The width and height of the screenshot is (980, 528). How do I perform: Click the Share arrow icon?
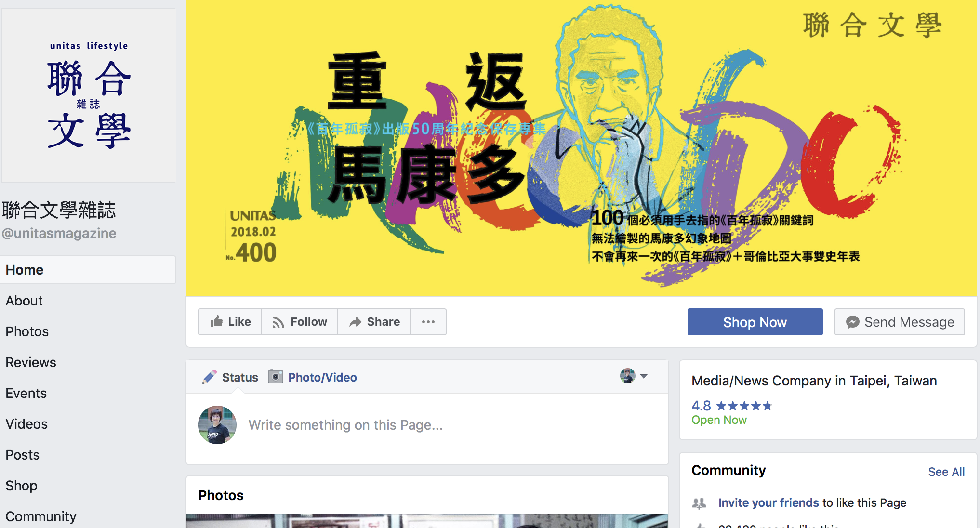355,322
